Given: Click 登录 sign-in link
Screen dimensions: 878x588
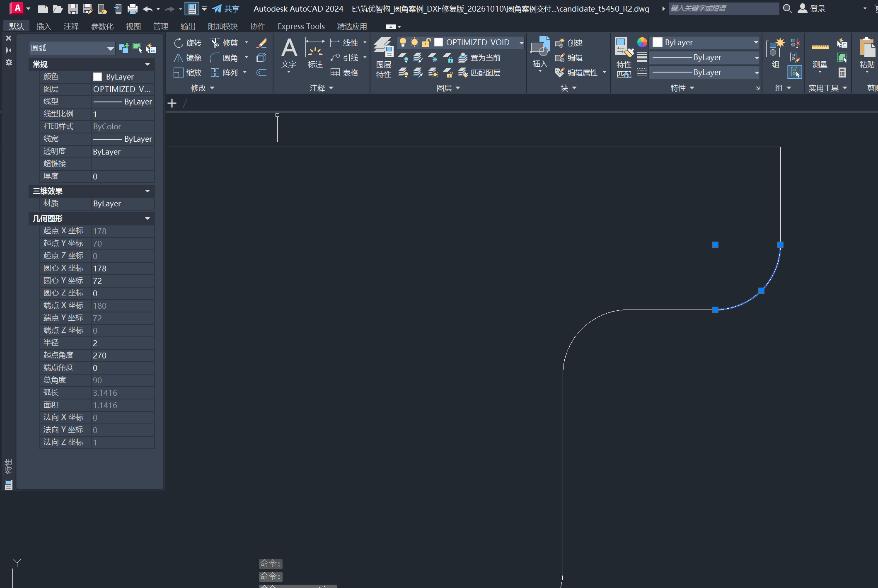Looking at the screenshot, I should 812,9.
